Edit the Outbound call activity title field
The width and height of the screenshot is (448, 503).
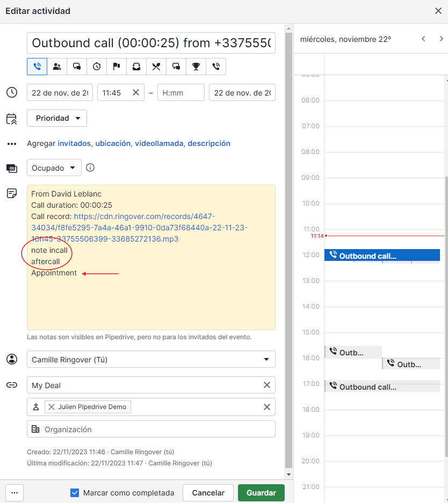151,42
